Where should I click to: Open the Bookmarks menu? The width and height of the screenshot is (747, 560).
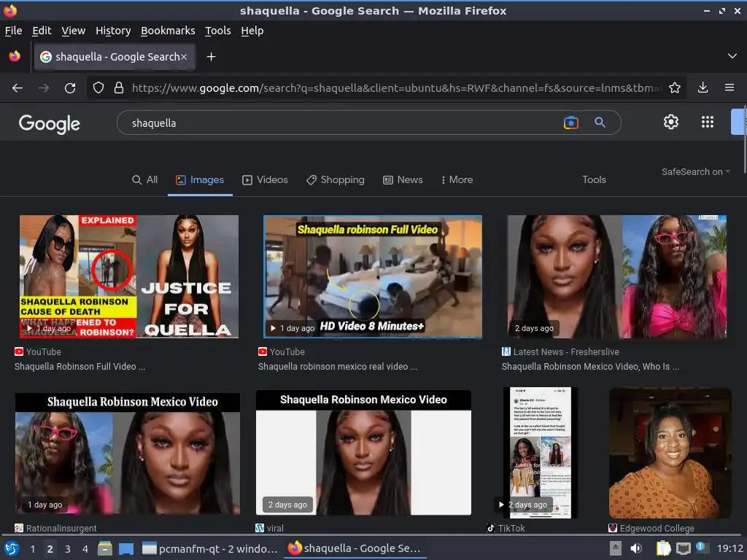(168, 31)
